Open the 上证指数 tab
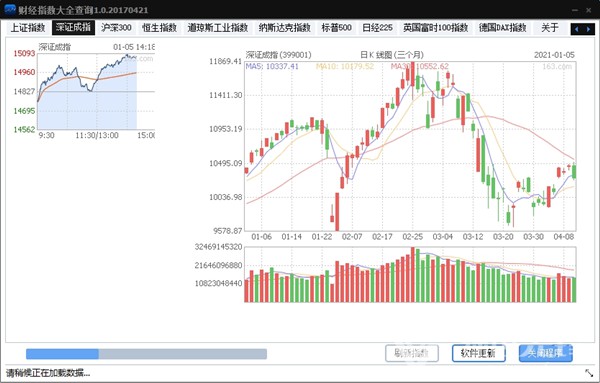Viewport: 600px width, 383px height. click(x=28, y=28)
